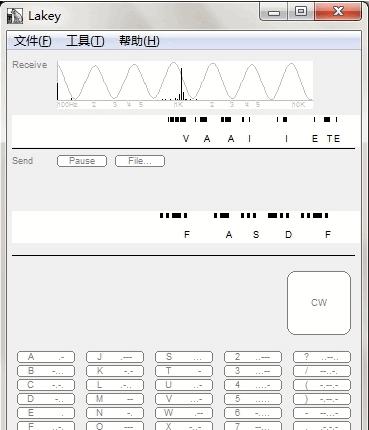This screenshot has width=369, height=430.
Task: Send letter A Morse key
Action: click(x=46, y=357)
